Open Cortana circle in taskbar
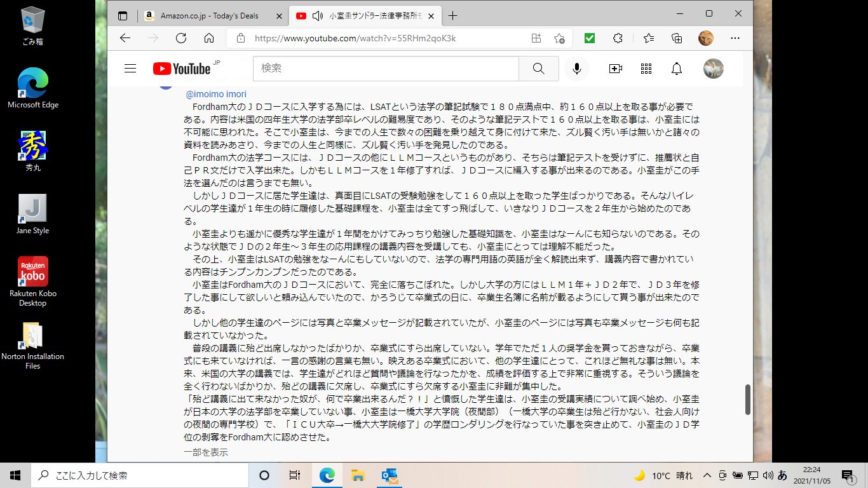 click(x=264, y=475)
